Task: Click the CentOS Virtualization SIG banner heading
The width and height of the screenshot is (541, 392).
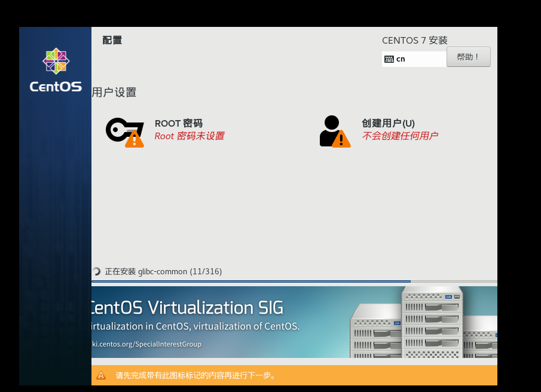Action: (x=187, y=308)
